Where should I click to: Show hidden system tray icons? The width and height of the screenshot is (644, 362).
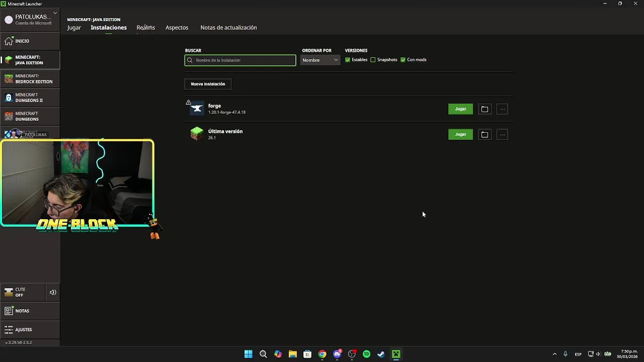click(x=554, y=354)
